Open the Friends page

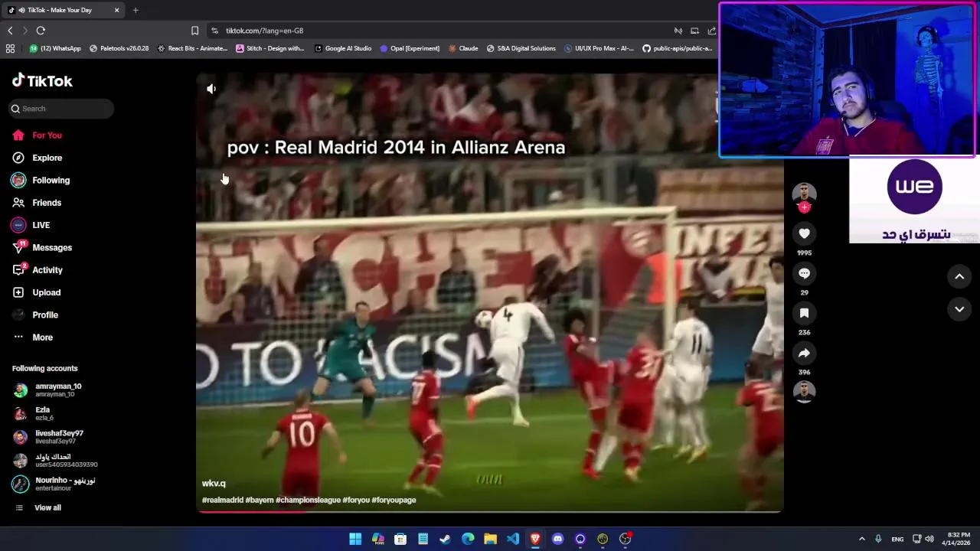[x=46, y=203]
